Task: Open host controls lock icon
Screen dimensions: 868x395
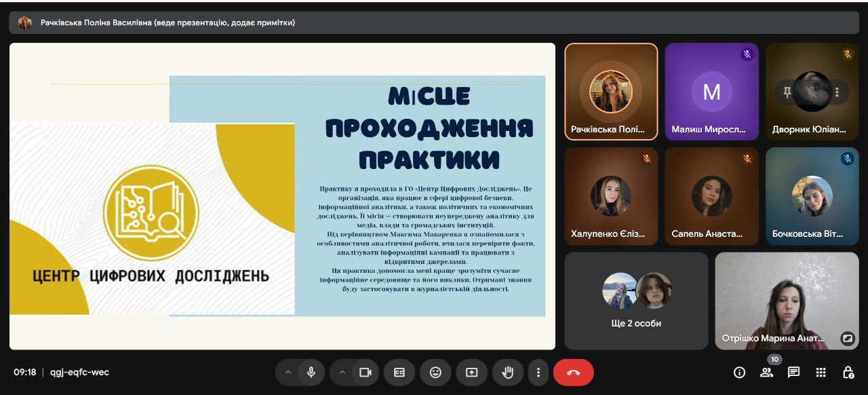Action: click(x=848, y=372)
